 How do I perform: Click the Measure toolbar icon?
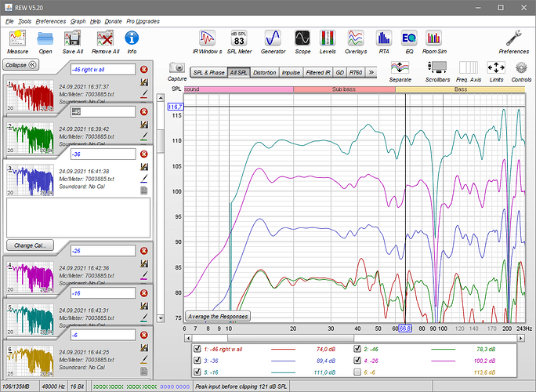pyautogui.click(x=17, y=38)
